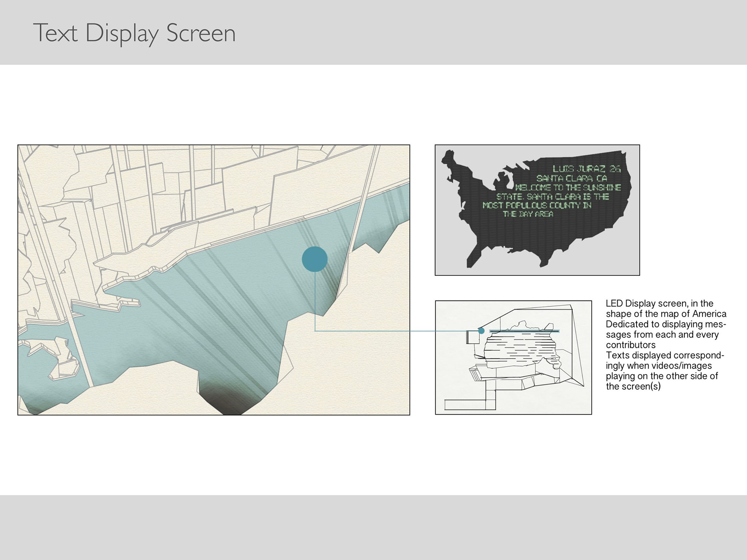Click the teal highlighted bar in floor plan

524,331
